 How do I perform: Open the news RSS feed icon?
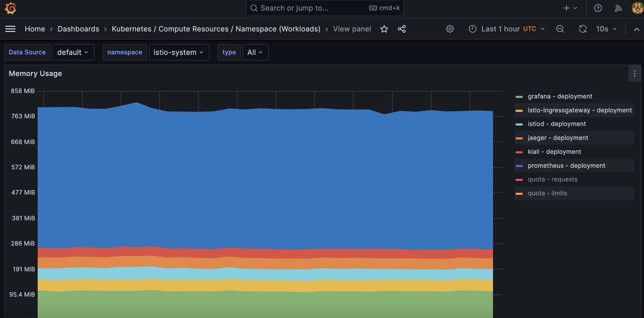618,8
